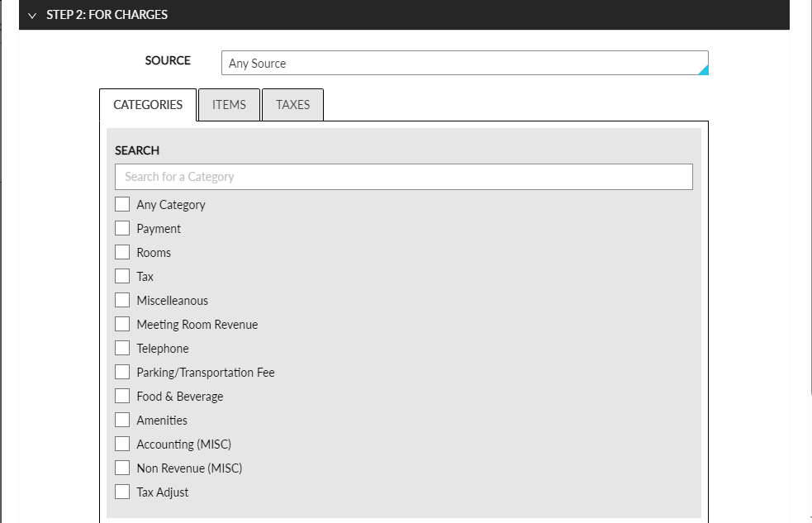Click the Rooms label text

point(154,253)
